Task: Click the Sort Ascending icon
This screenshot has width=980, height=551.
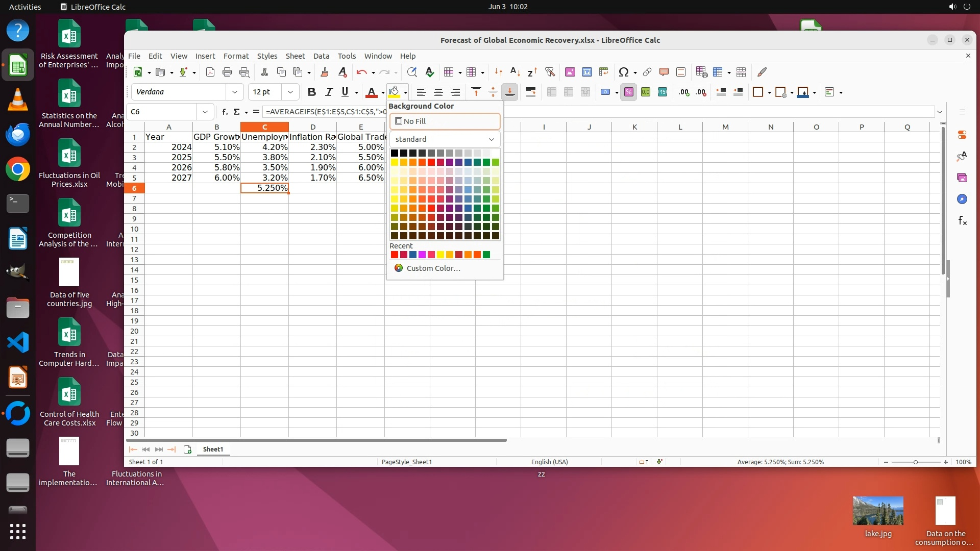Action: click(516, 72)
